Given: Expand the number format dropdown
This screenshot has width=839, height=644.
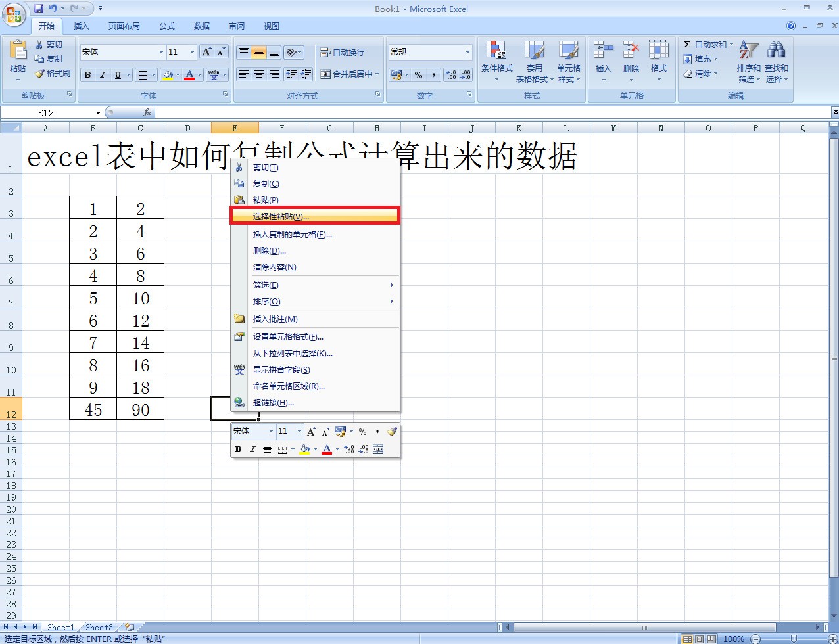Looking at the screenshot, I should [x=467, y=52].
